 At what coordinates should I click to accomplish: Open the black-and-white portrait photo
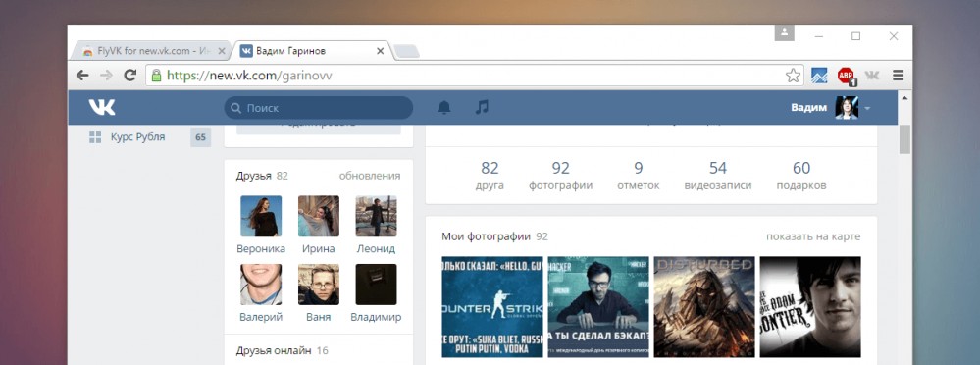click(810, 307)
